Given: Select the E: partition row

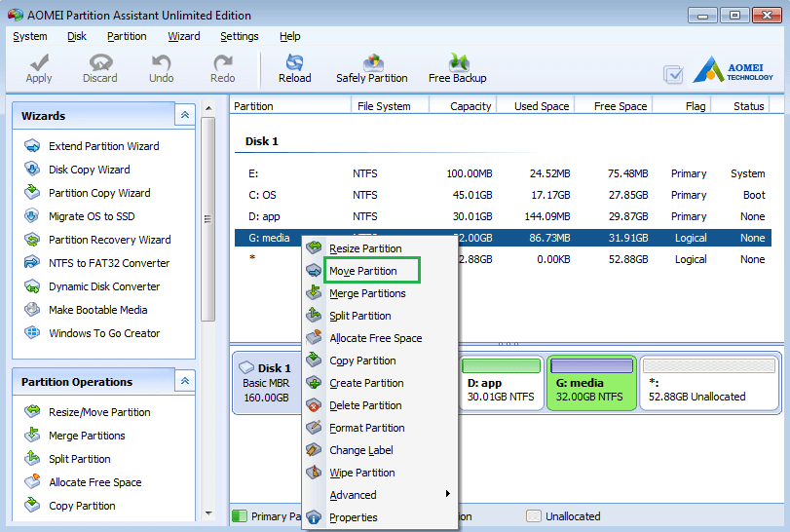Looking at the screenshot, I should tap(504, 173).
